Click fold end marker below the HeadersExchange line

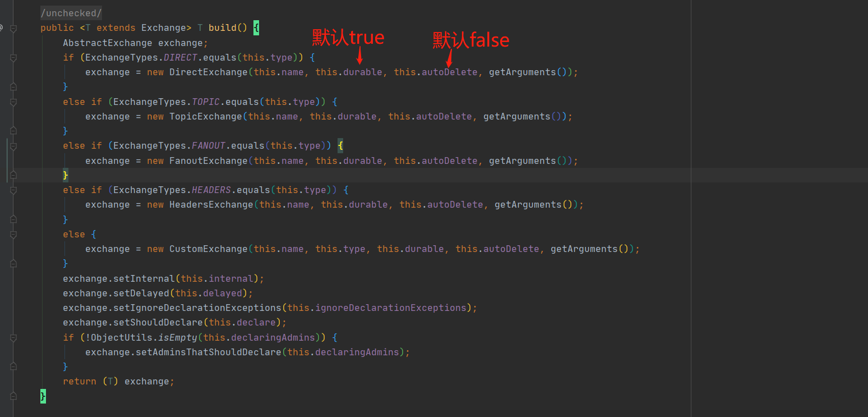coord(13,219)
